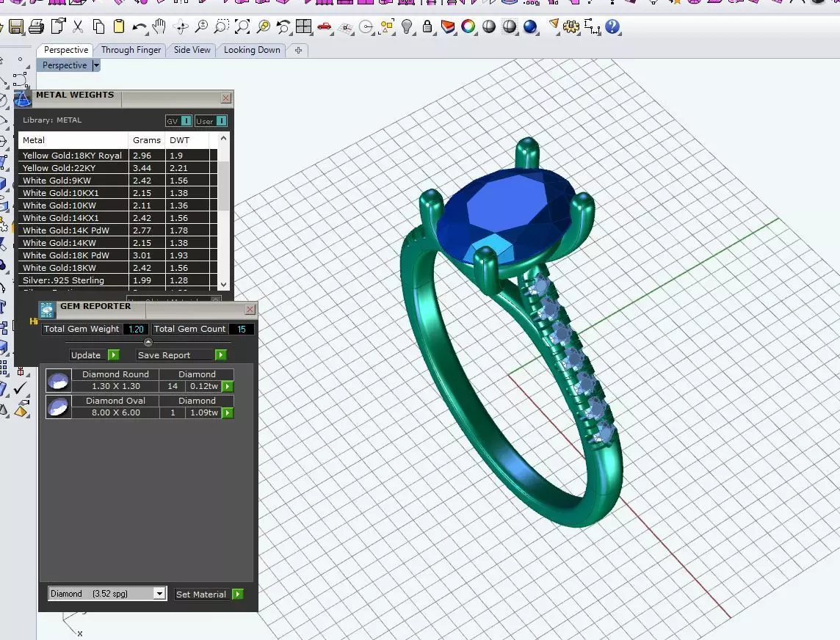Image resolution: width=840 pixels, height=640 pixels.
Task: Select the Yellow Gold:22KY row
Action: click(118, 168)
